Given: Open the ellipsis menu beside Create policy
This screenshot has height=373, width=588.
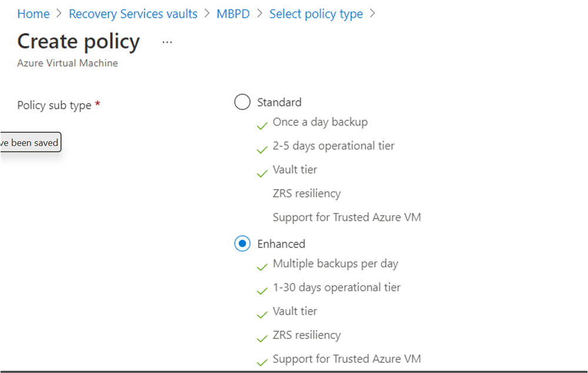Looking at the screenshot, I should pos(167,42).
